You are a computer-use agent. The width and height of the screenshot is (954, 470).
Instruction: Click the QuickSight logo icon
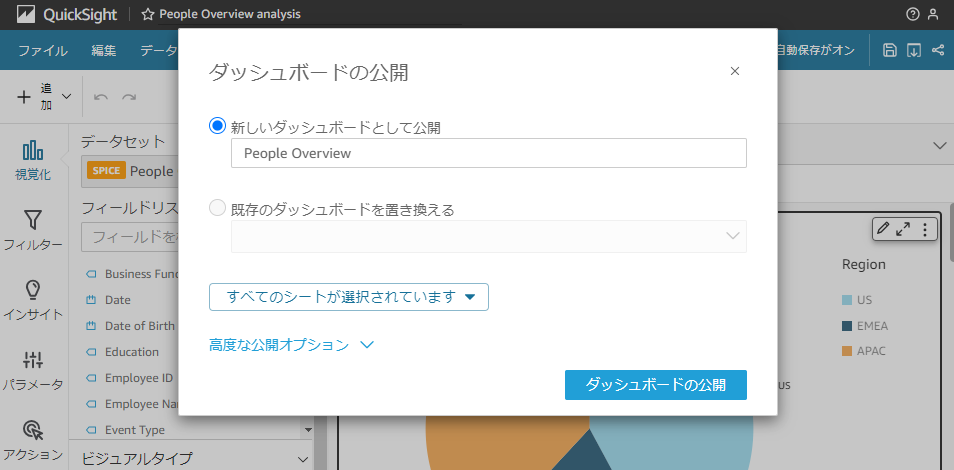point(26,15)
